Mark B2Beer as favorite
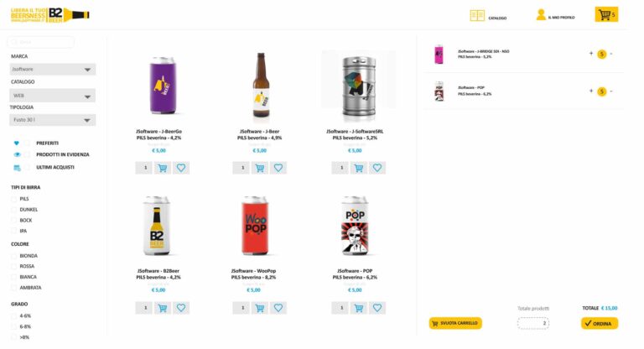The height and width of the screenshot is (349, 644). [181, 308]
